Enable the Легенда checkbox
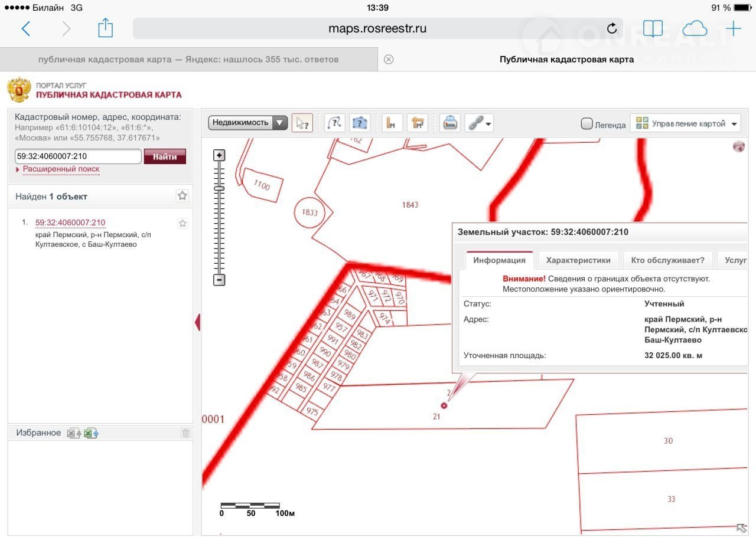This screenshot has height=537, width=756. tap(586, 124)
